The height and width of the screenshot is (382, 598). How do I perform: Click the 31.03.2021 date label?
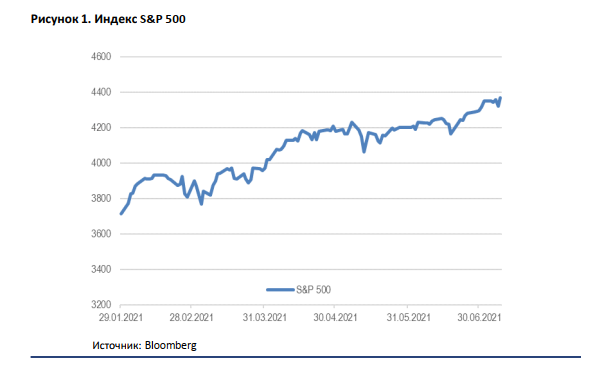point(265,317)
